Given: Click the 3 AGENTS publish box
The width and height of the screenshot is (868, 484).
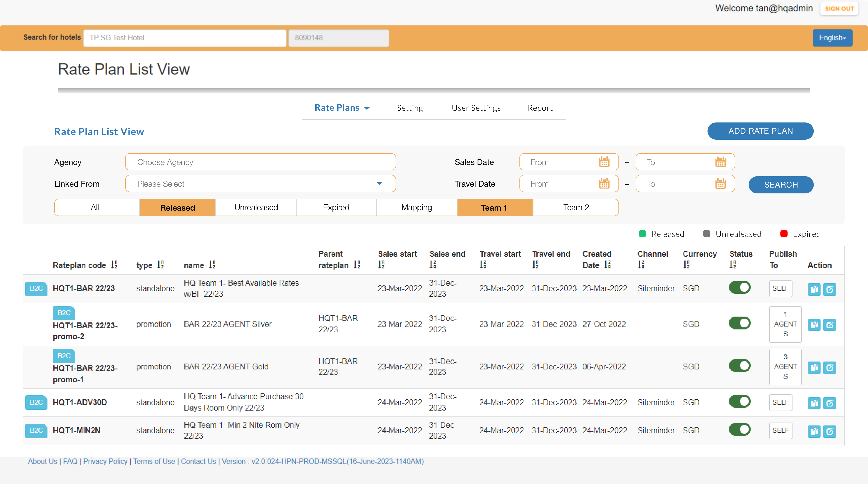Looking at the screenshot, I should pyautogui.click(x=785, y=367).
